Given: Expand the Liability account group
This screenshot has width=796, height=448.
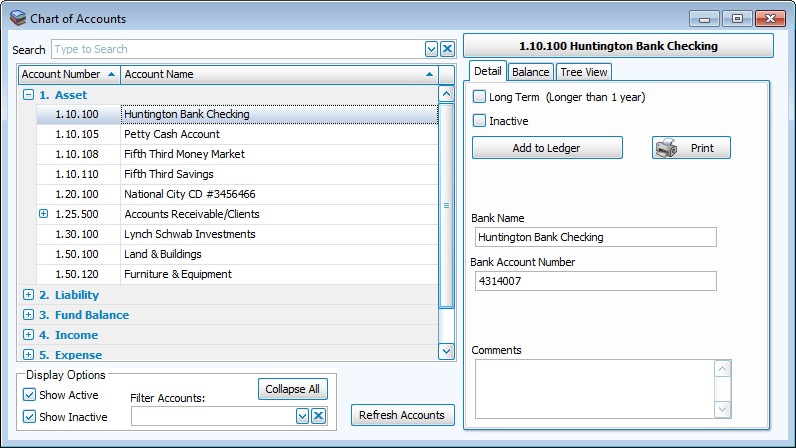Looking at the screenshot, I should [x=28, y=295].
